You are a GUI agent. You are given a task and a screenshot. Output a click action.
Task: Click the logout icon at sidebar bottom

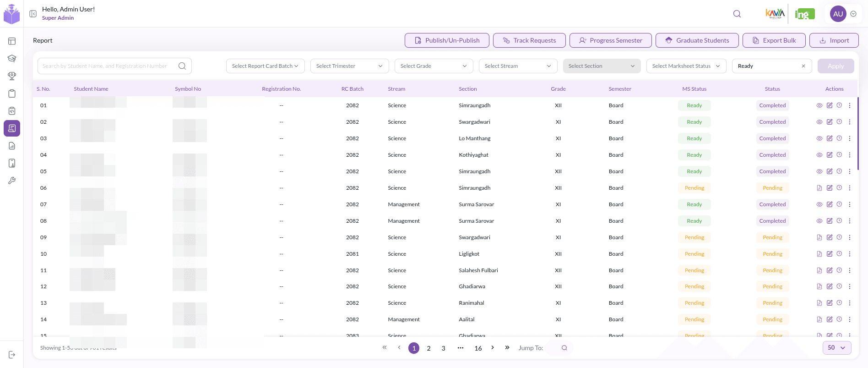(12, 355)
